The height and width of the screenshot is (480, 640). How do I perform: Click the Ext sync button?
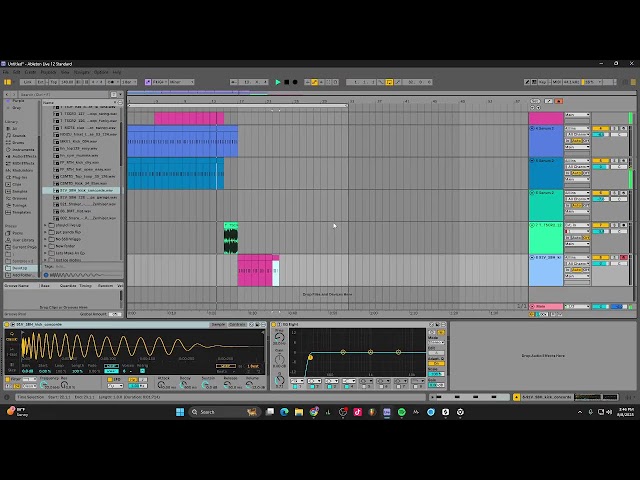(x=41, y=82)
